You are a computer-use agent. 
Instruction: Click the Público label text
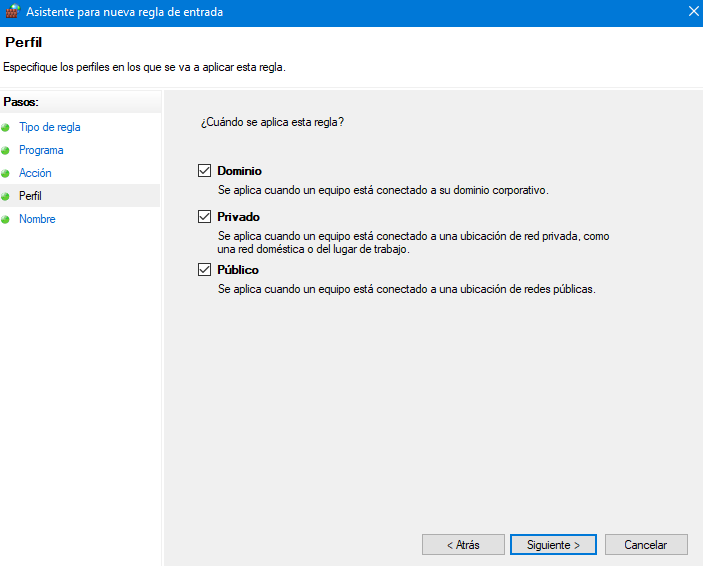pyautogui.click(x=238, y=270)
